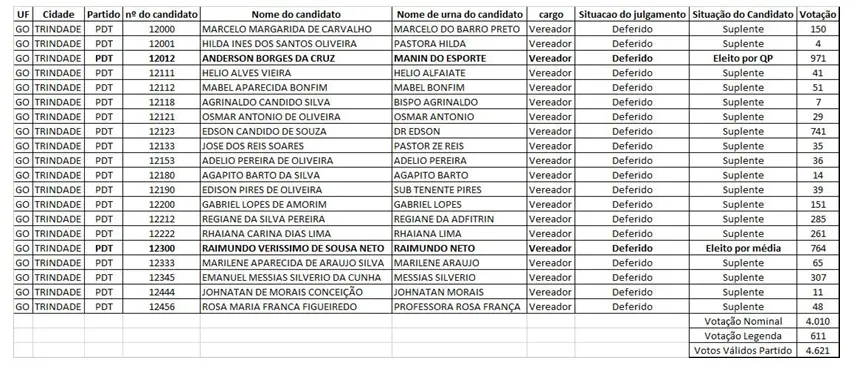This screenshot has height=365, width=850.
Task: Select cell with ANDERSON BORGES DA CRUZ
Action: pos(296,58)
